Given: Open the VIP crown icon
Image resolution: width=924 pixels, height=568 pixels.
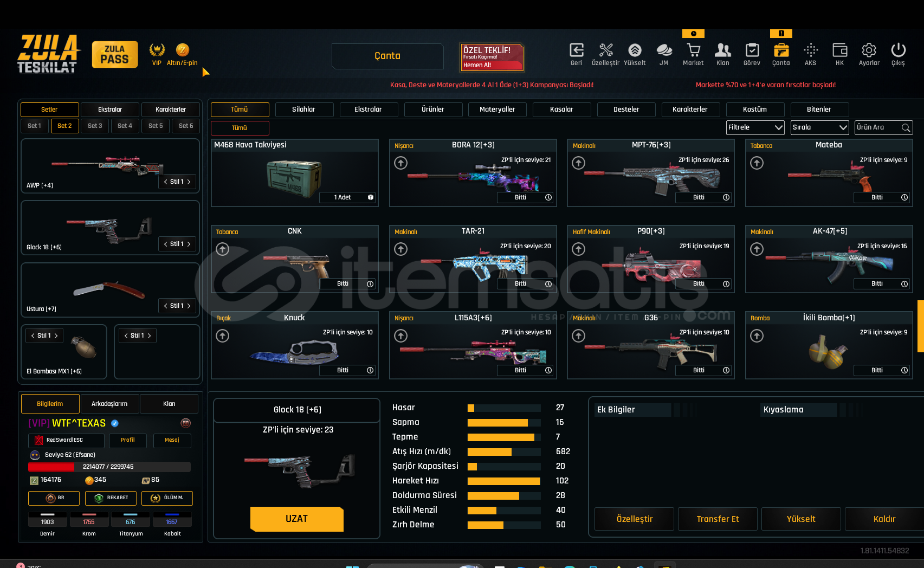Looking at the screenshot, I should [157, 50].
